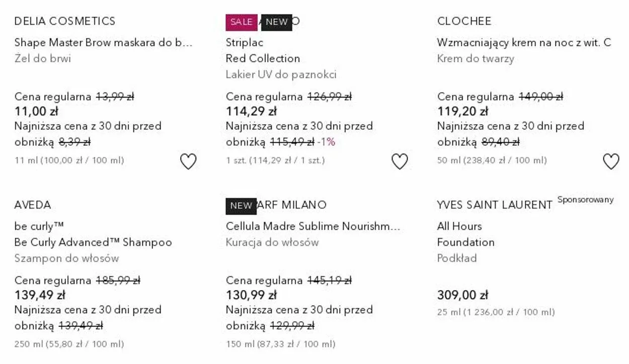Click the 114,29 zł Striplac price
This screenshot has width=629, height=364.
coord(251,111)
